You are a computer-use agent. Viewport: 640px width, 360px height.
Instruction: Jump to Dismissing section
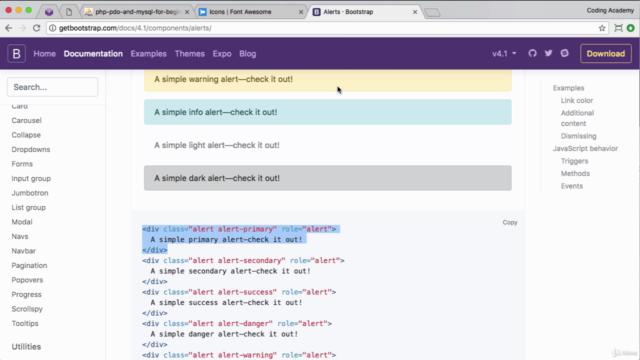[578, 136]
